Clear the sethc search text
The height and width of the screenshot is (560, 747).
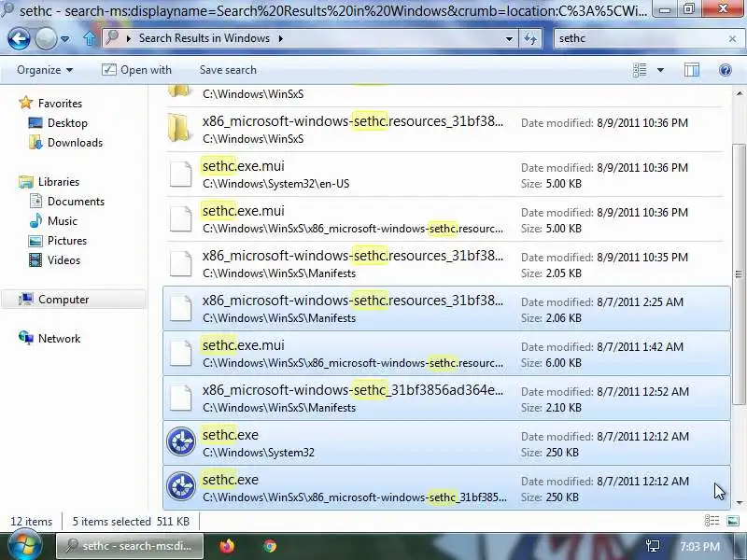tap(732, 38)
